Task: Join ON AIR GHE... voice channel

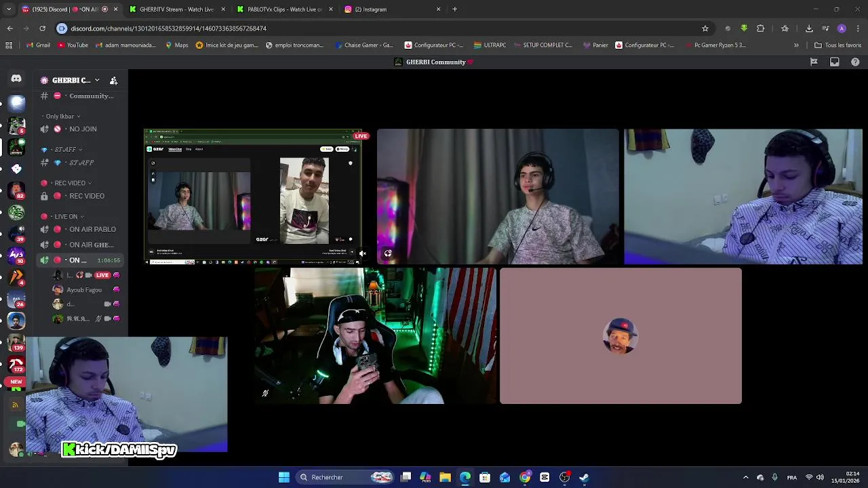Action: [x=80, y=245]
